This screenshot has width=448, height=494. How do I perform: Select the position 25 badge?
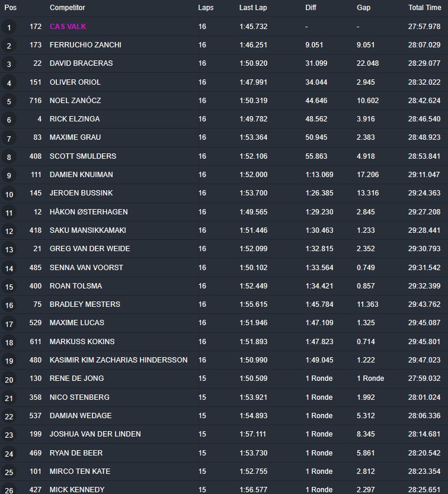9,472
